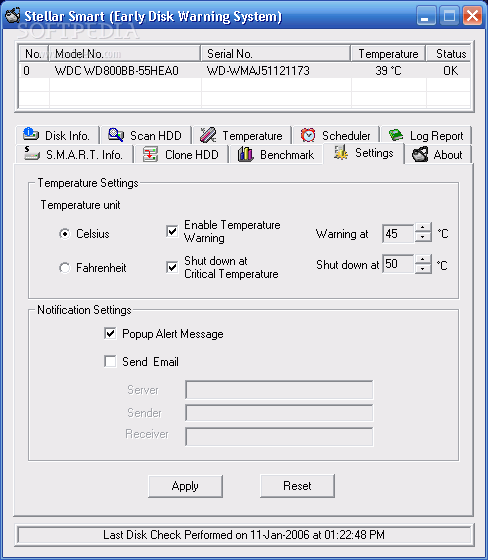Click the Shut down at value field
Viewport: 488px width, 560px height.
(398, 264)
